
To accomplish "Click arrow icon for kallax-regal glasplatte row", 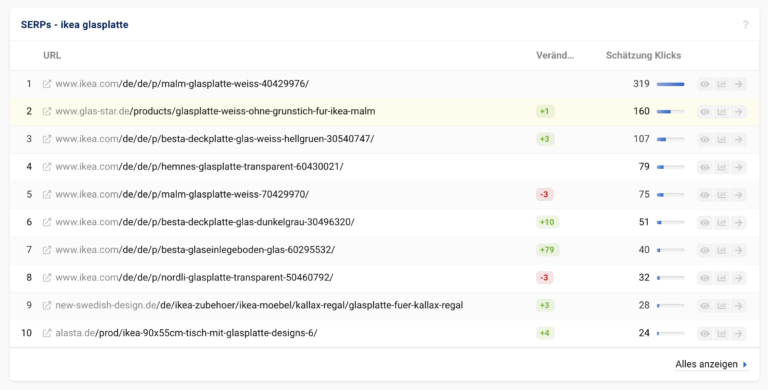I will pyautogui.click(x=738, y=306).
